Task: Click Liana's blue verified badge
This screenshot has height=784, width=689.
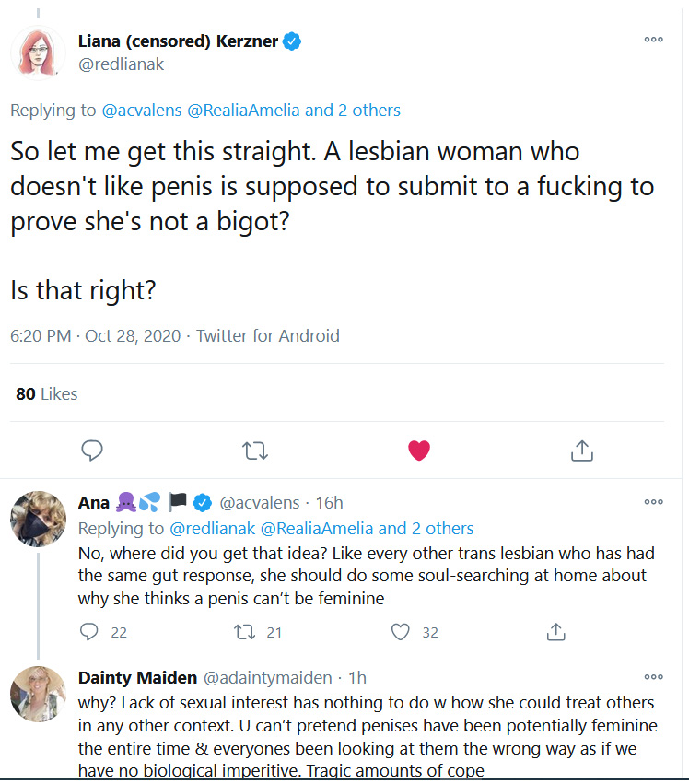Action: pyautogui.click(x=292, y=41)
